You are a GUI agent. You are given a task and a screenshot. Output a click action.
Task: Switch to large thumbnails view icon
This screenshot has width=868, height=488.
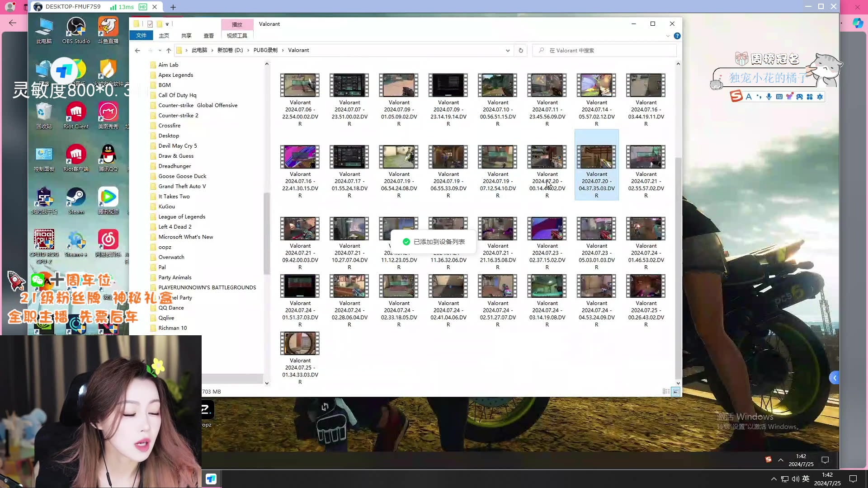[x=676, y=391]
